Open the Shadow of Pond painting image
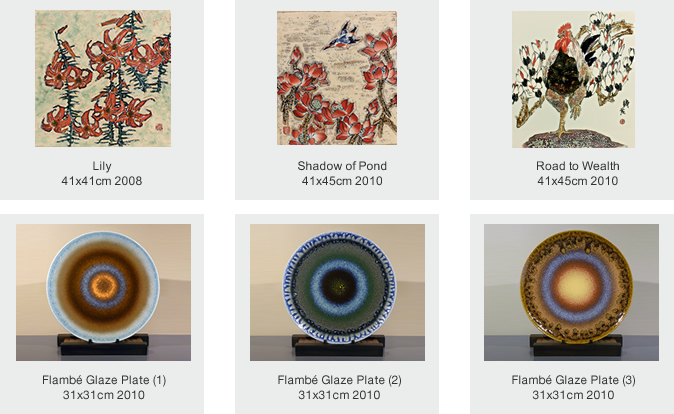 [x=337, y=78]
